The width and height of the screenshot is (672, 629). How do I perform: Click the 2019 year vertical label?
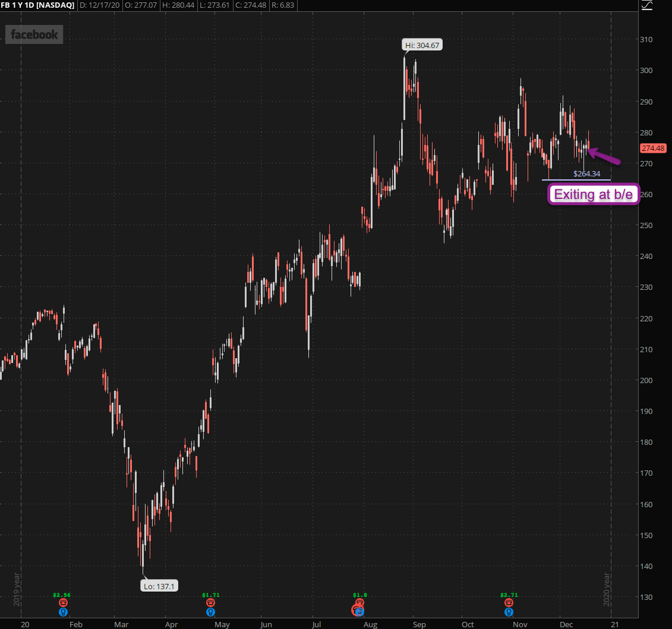pyautogui.click(x=17, y=590)
